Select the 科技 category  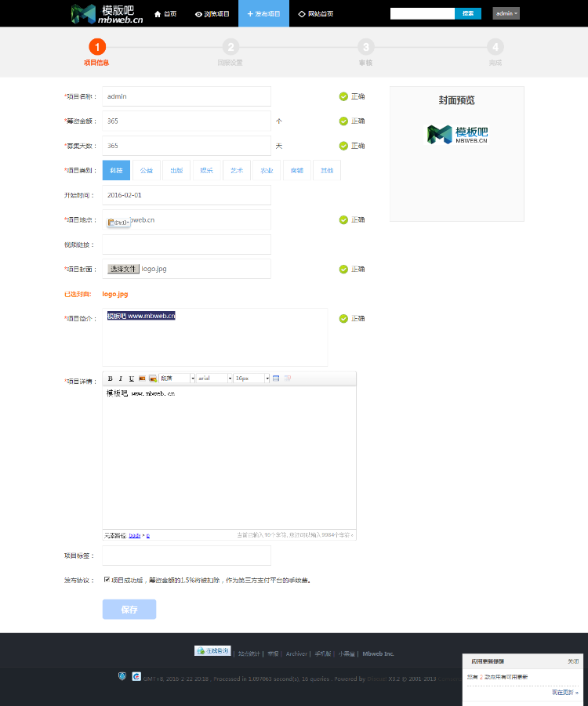coord(116,170)
